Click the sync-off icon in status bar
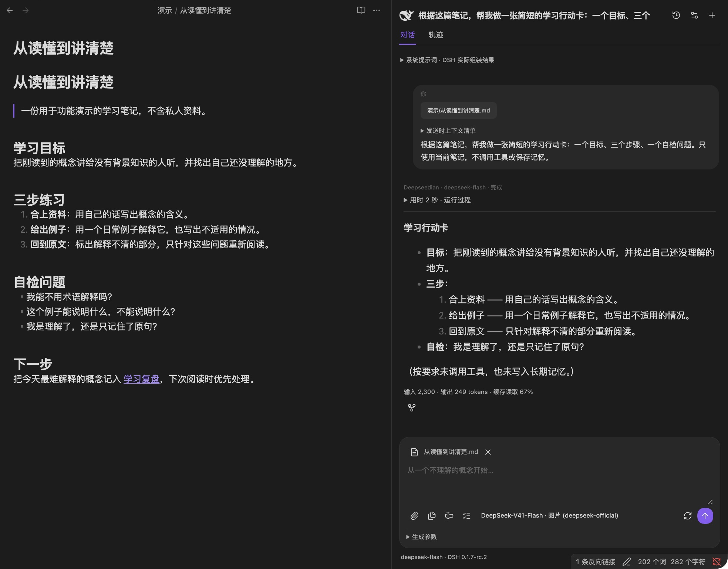Screen dimensions: 728x569 pyautogui.click(x=717, y=562)
